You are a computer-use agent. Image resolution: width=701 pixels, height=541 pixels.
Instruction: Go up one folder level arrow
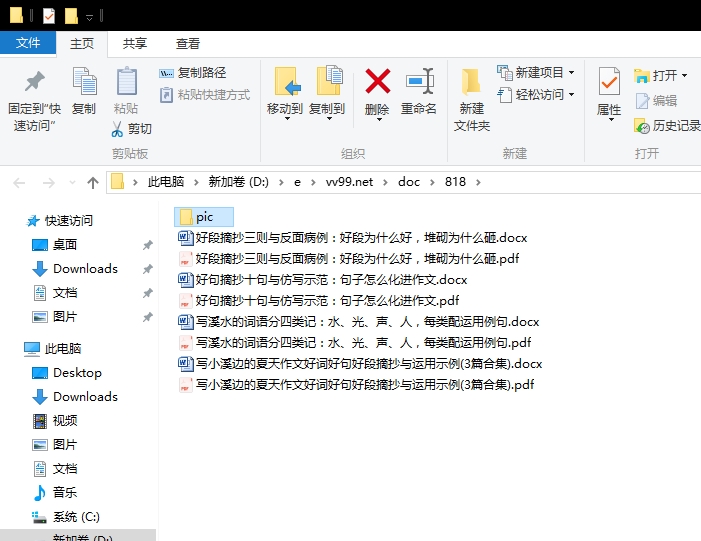[93, 182]
